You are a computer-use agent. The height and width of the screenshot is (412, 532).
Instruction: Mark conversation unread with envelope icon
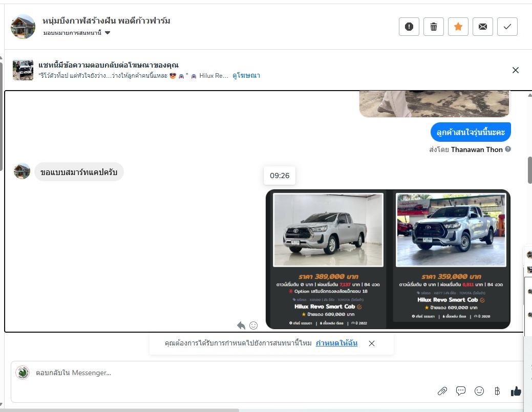tap(483, 27)
